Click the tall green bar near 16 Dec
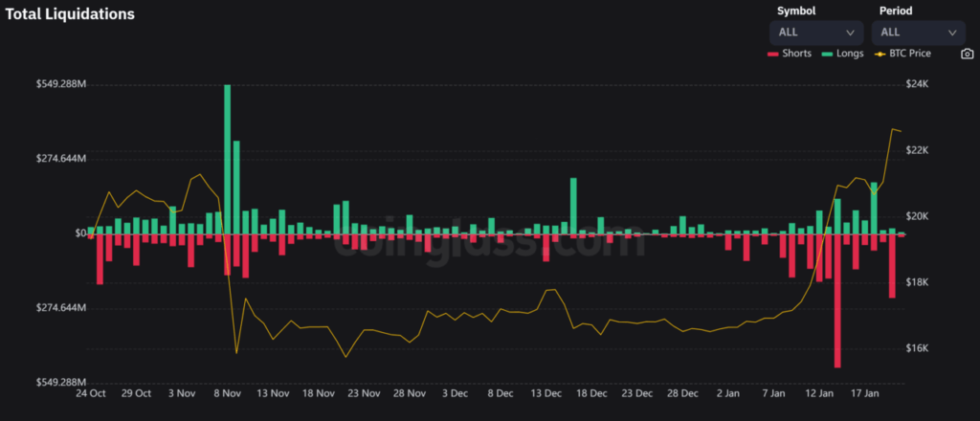980x421 pixels. [573, 206]
